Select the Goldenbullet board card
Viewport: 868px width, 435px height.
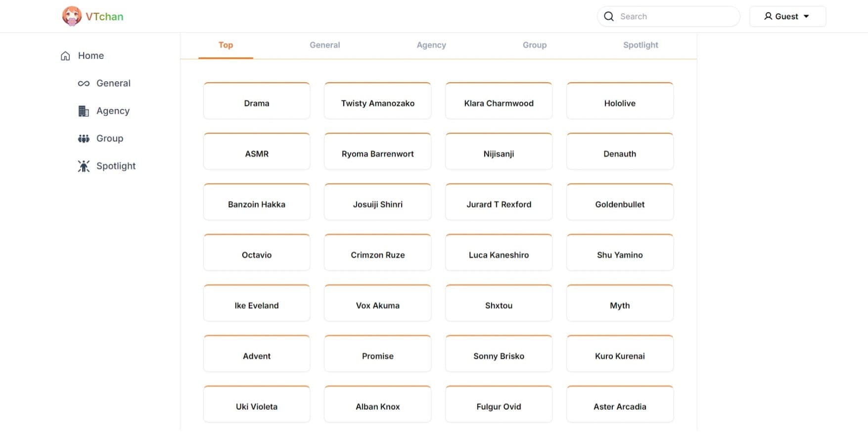pos(620,202)
